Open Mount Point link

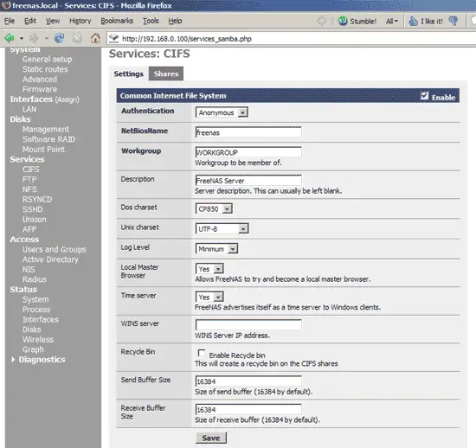click(x=43, y=150)
